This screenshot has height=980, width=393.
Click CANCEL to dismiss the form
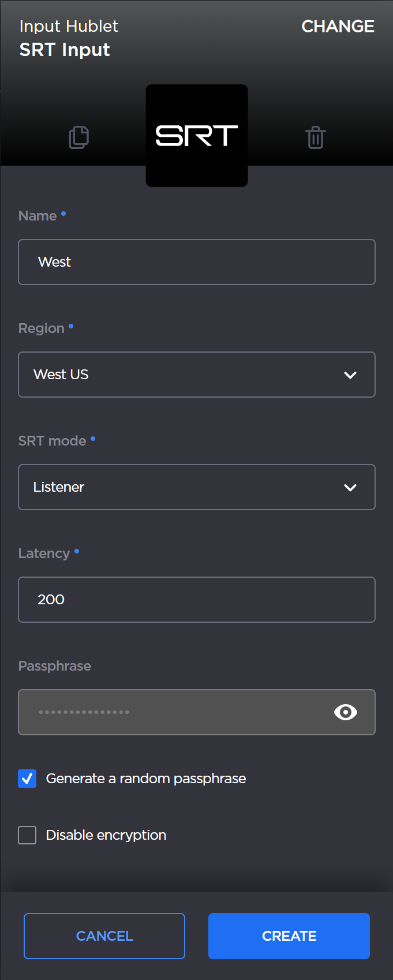[104, 936]
